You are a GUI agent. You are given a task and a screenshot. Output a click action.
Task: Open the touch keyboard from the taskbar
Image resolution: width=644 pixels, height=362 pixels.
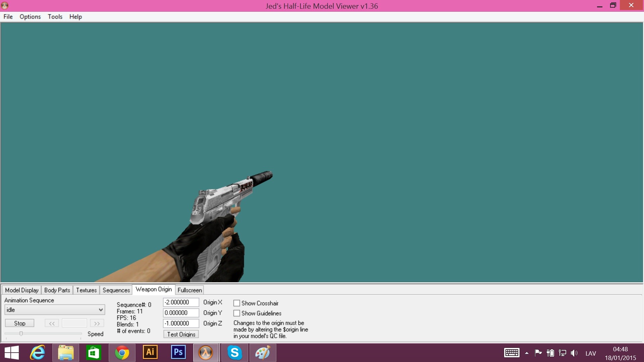tap(511, 353)
